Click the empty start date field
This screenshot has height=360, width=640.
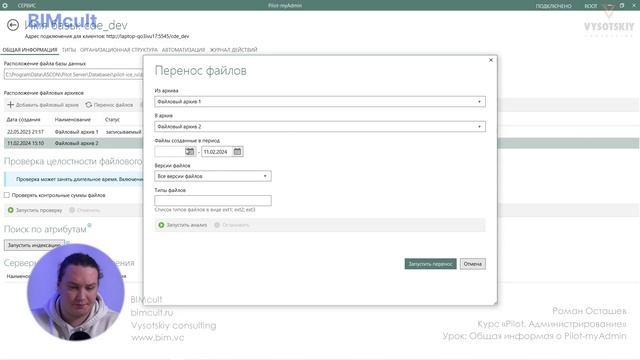tap(169, 152)
